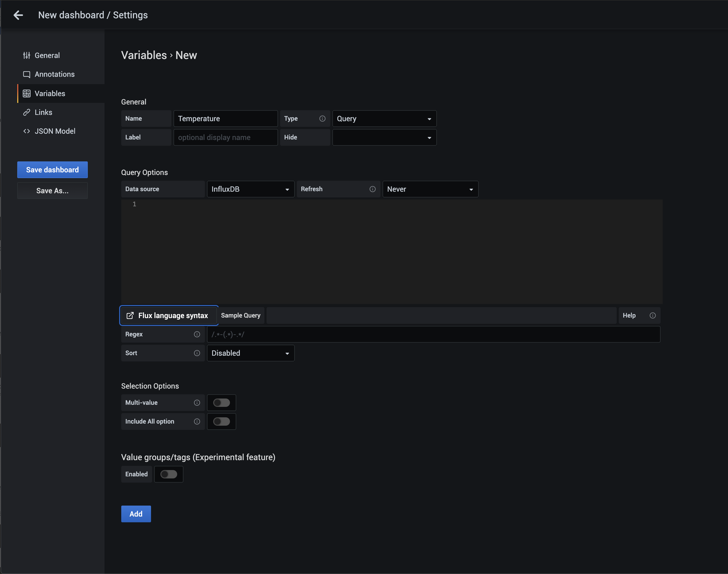Open the Refresh dropdown set to Never

pyautogui.click(x=430, y=189)
